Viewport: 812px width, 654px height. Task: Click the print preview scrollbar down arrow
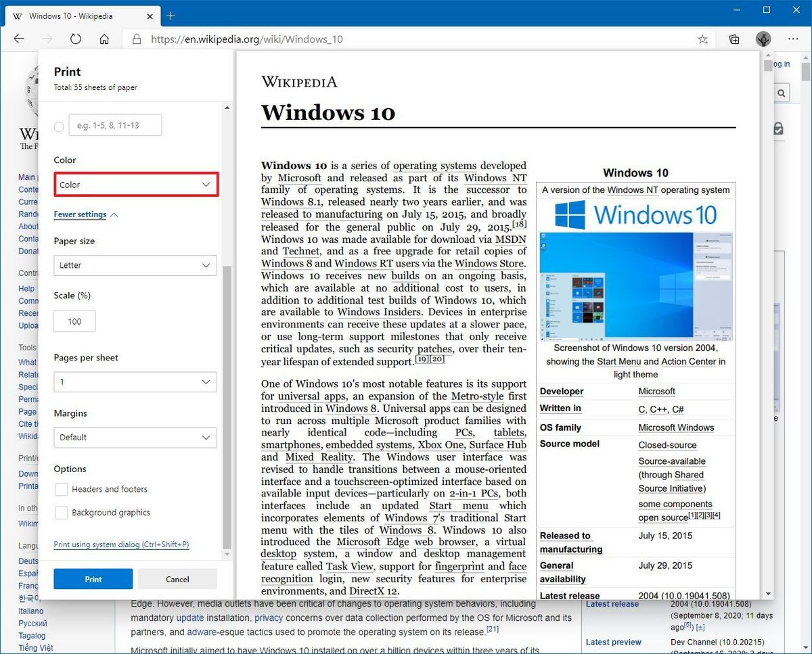768,593
